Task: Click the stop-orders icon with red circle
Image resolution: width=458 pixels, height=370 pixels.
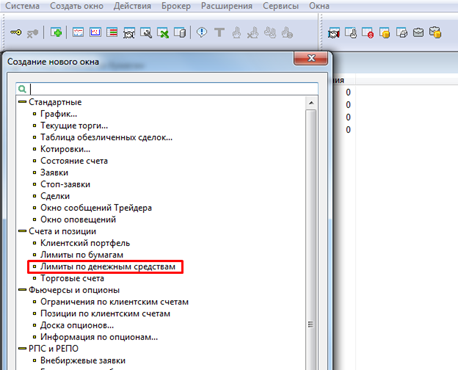Action: click(368, 33)
